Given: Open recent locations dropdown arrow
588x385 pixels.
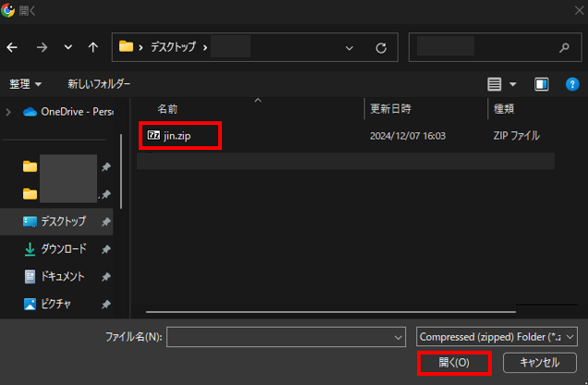Looking at the screenshot, I should click(x=68, y=47).
